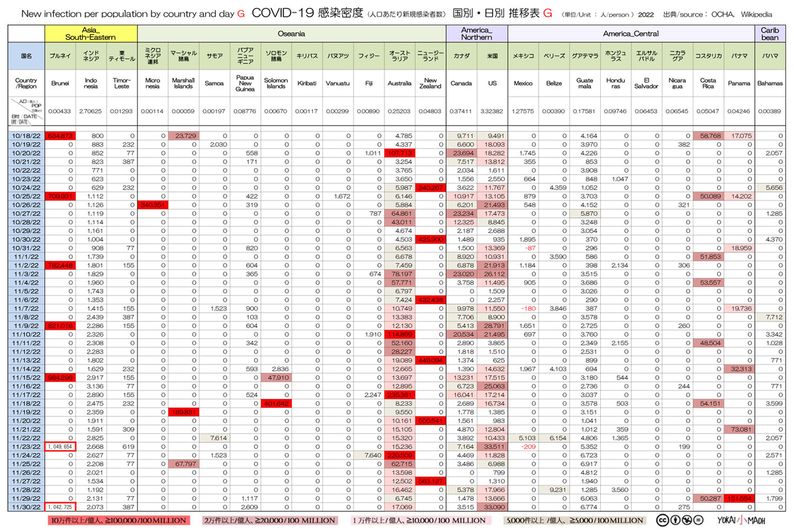Select the America_Northern region header

click(476, 33)
